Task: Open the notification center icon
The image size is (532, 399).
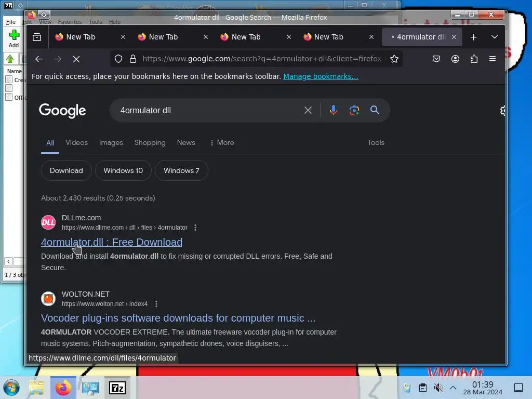Action: (x=518, y=388)
